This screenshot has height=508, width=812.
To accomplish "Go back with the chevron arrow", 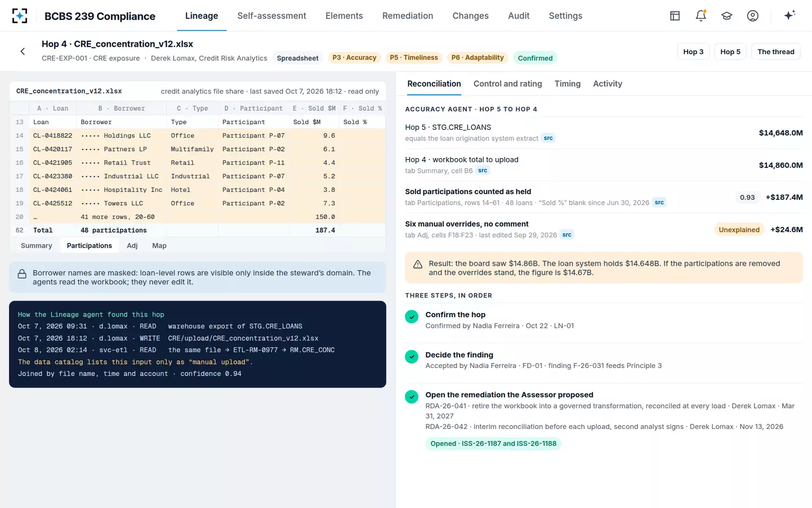I will pos(23,51).
